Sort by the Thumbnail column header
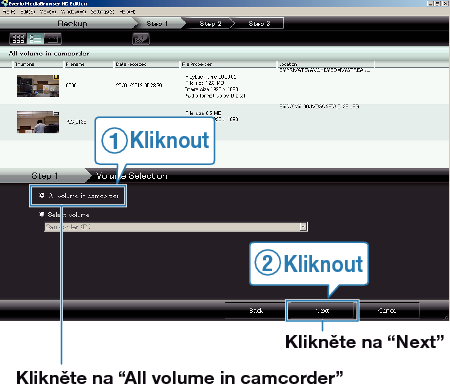 pyautogui.click(x=38, y=64)
